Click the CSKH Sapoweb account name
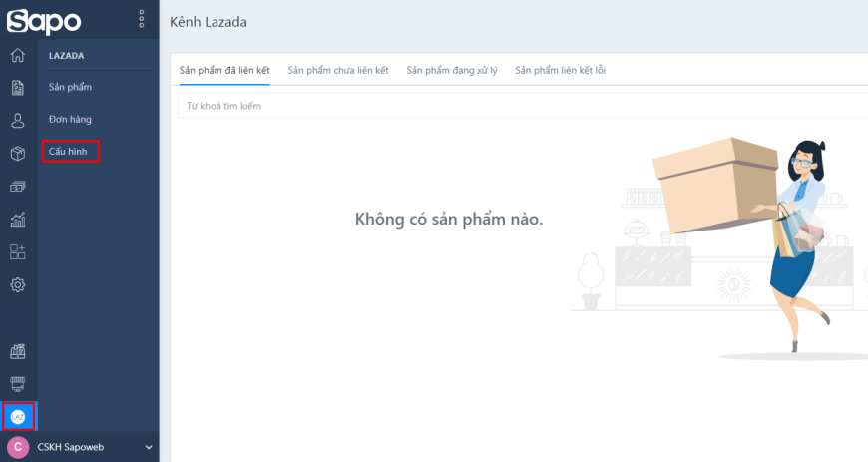Image resolution: width=868 pixels, height=462 pixels. coord(71,447)
